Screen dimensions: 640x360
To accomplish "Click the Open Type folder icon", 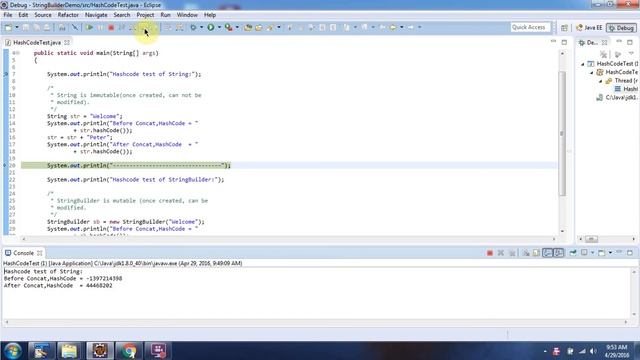I will [259, 27].
